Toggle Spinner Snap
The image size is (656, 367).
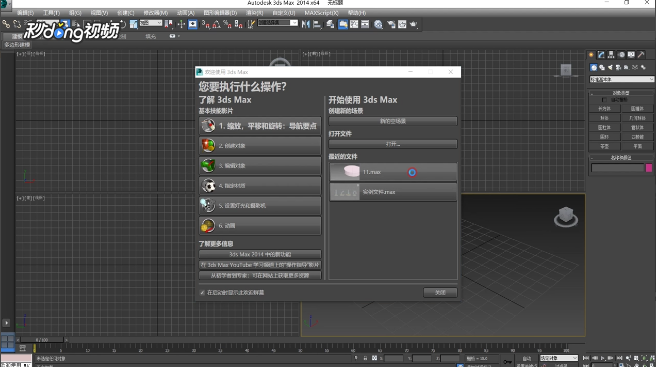click(x=238, y=24)
